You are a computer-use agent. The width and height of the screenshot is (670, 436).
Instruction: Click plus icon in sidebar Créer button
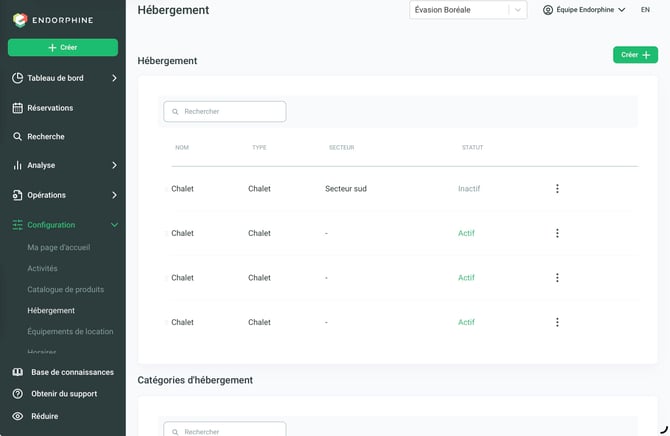[52, 47]
